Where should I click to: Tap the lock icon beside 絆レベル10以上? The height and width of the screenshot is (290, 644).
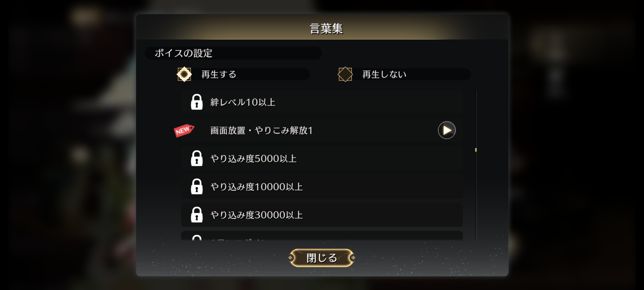[197, 102]
